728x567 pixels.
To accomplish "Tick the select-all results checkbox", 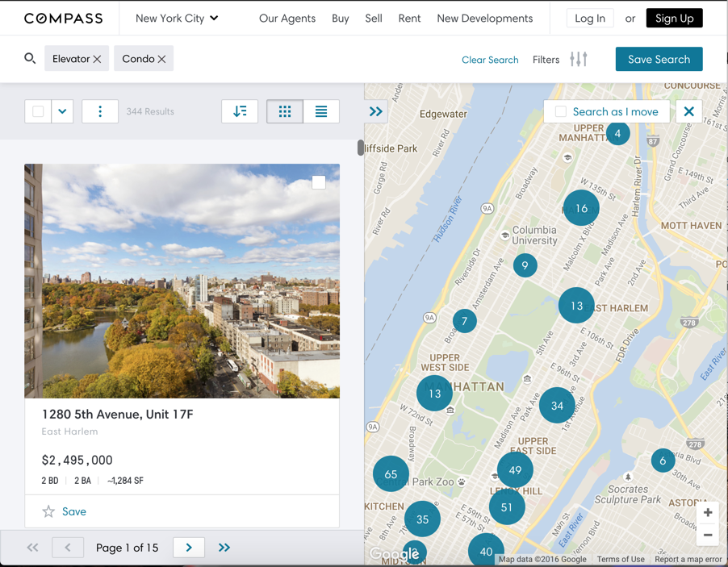I will point(38,111).
